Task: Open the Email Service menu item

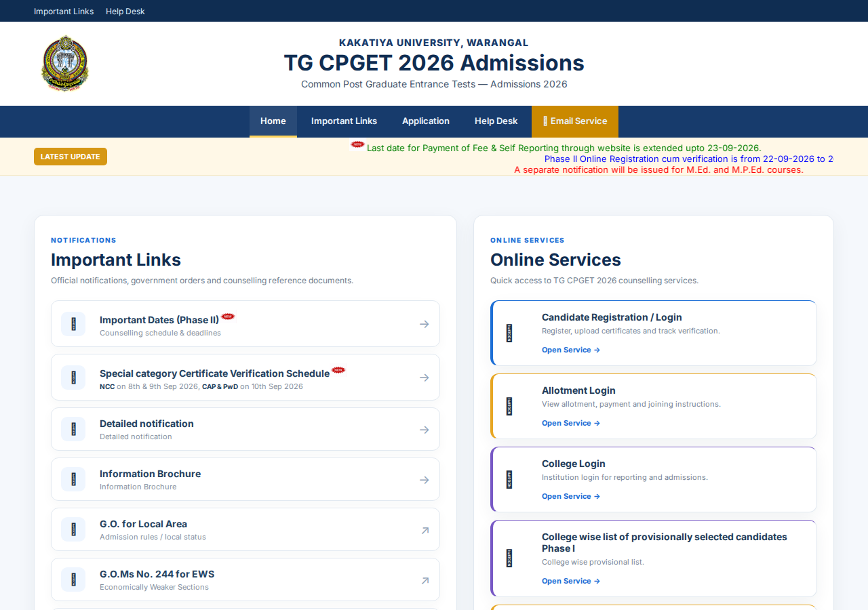Action: coord(575,121)
